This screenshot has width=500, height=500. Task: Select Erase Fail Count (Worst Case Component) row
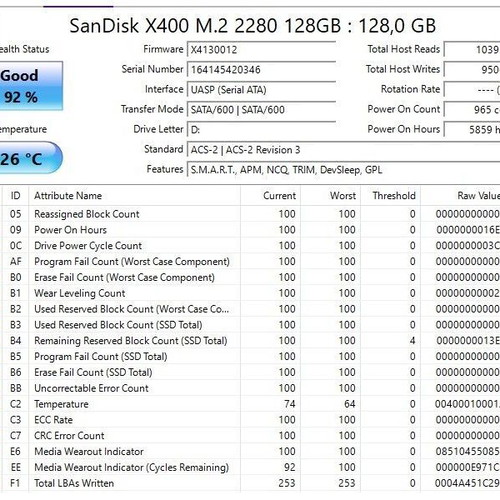pos(251,277)
